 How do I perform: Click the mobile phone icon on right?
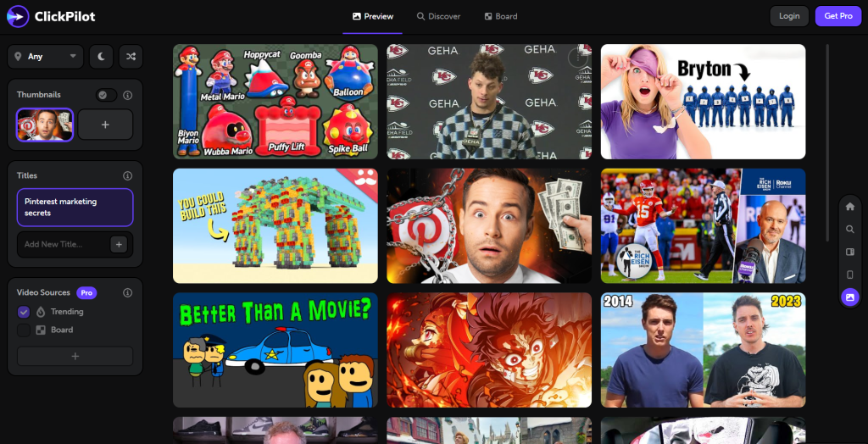coord(849,275)
